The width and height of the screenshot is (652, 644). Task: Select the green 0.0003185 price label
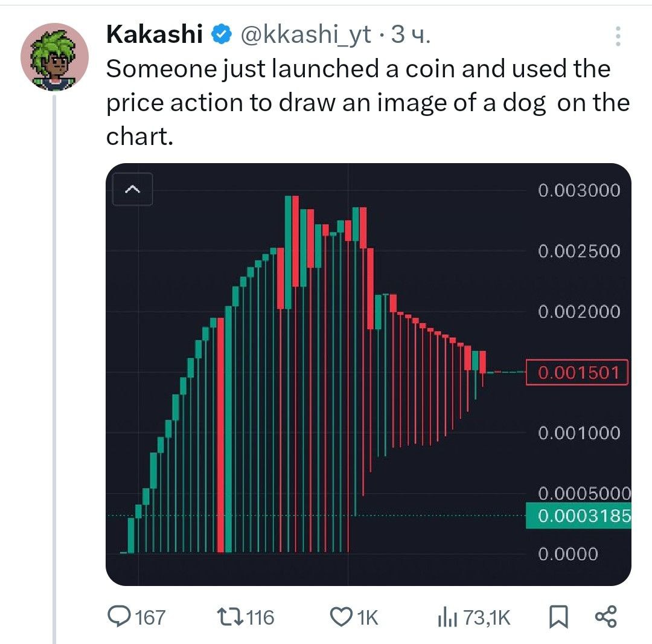(x=578, y=516)
